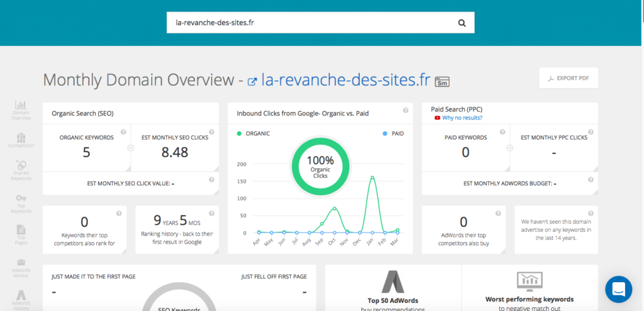Click the Sep data point on chart
644x311 pixels.
tap(322, 224)
